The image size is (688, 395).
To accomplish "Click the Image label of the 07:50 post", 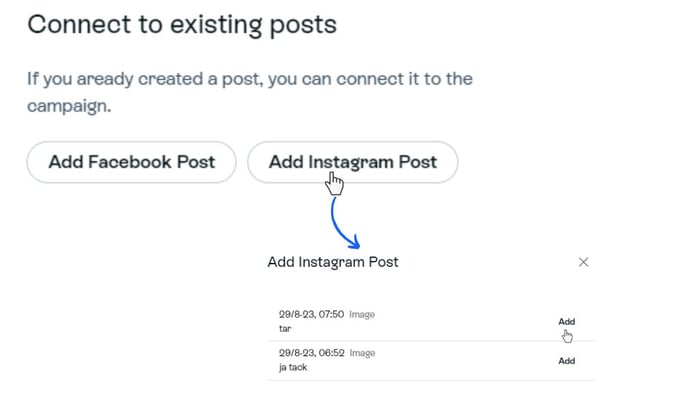I will [362, 314].
